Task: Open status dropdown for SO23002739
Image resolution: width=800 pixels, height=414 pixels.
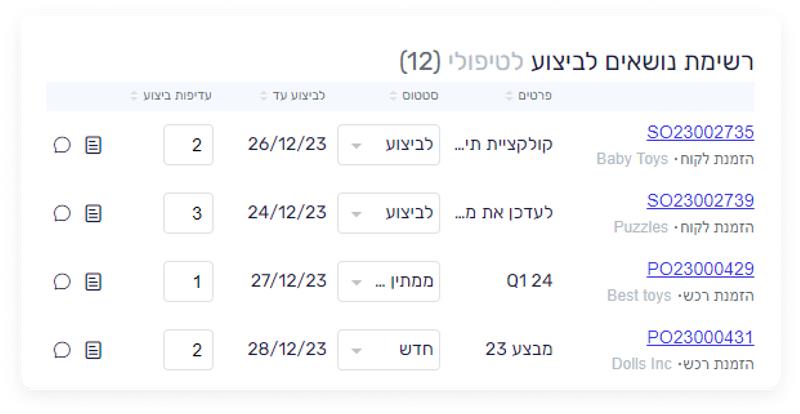Action: [x=388, y=213]
